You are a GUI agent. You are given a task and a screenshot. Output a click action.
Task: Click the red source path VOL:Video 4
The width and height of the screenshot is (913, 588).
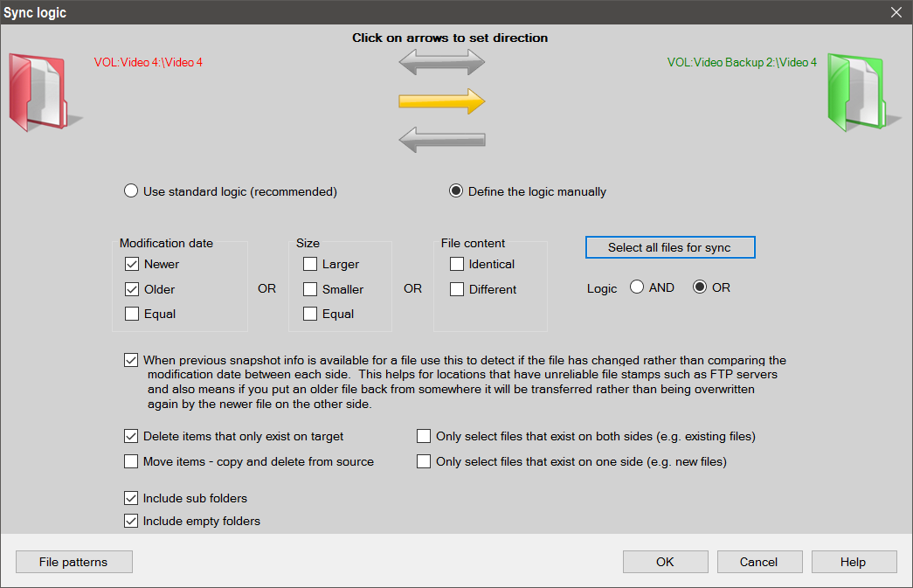149,63
